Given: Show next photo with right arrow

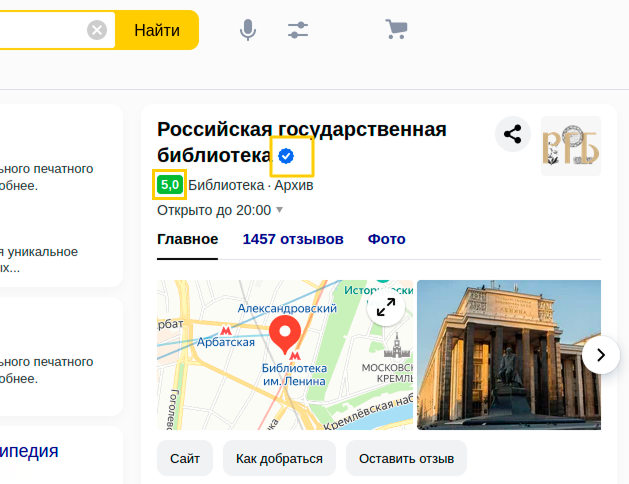Looking at the screenshot, I should tap(600, 354).
